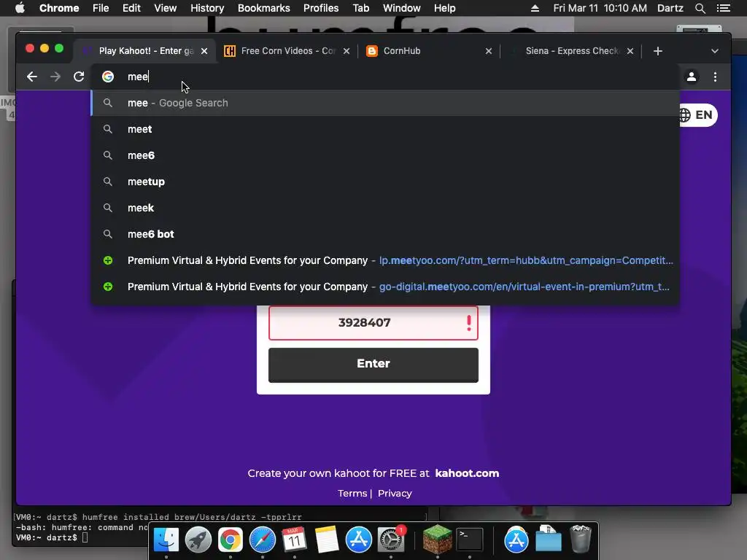Click the Chrome icon in the Dock

coord(230,540)
